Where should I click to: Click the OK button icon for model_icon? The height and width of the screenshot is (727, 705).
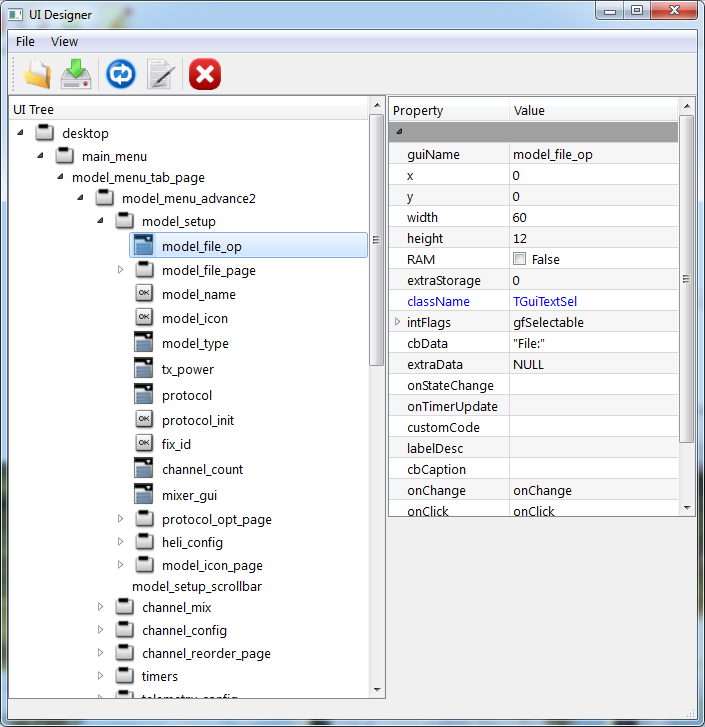pyautogui.click(x=144, y=317)
